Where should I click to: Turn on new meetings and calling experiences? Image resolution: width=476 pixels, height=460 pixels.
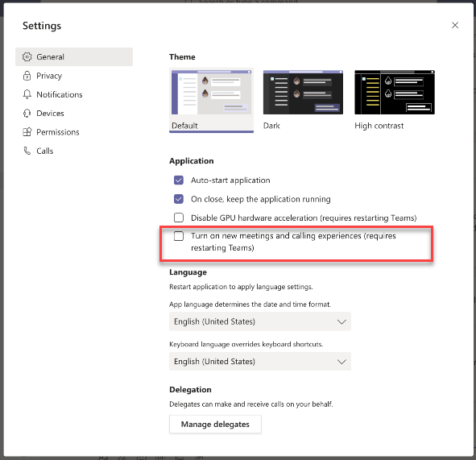tap(179, 236)
